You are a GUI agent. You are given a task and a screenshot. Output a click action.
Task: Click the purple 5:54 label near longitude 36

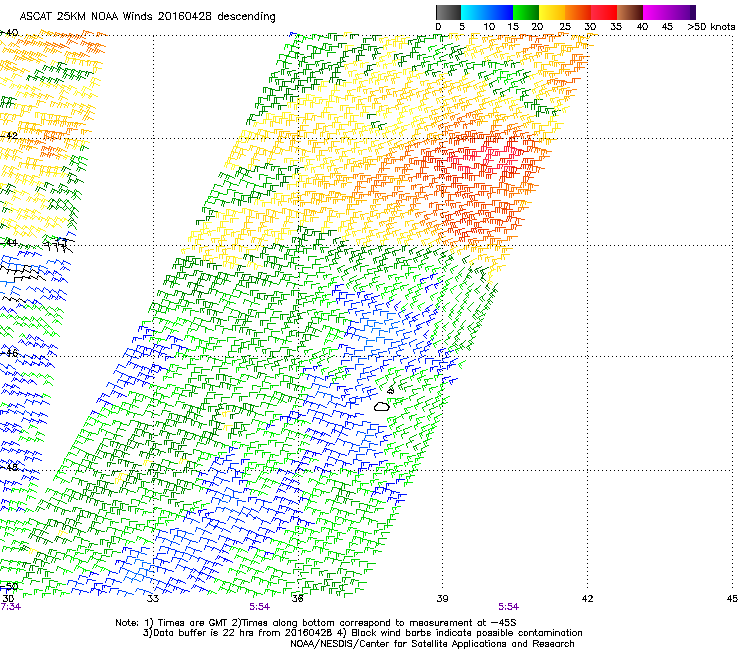pos(260,607)
